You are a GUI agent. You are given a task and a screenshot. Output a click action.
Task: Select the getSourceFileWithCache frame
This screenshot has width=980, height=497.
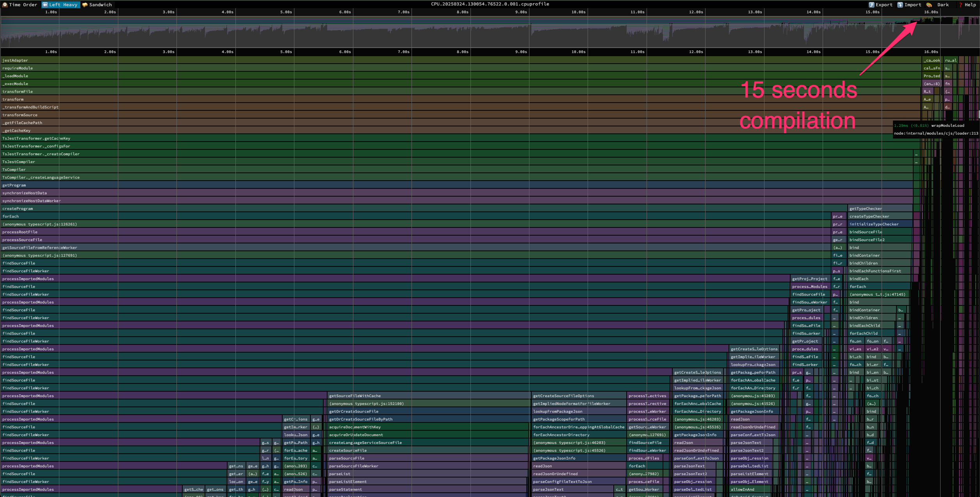pos(355,396)
